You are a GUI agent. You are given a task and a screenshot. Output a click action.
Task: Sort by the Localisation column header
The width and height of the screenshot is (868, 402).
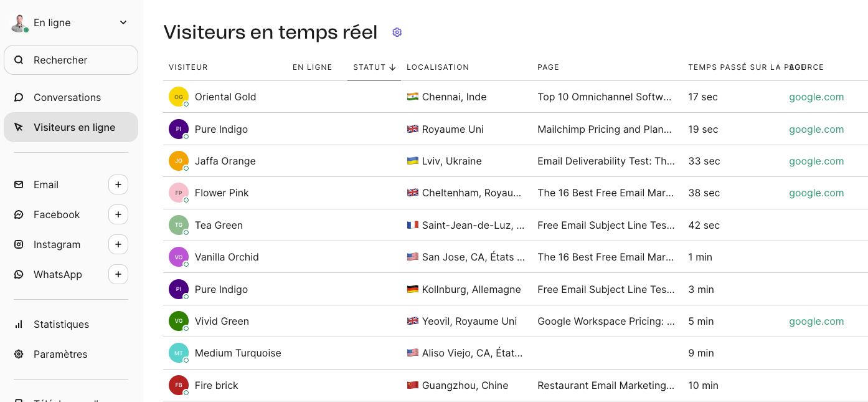(x=438, y=67)
